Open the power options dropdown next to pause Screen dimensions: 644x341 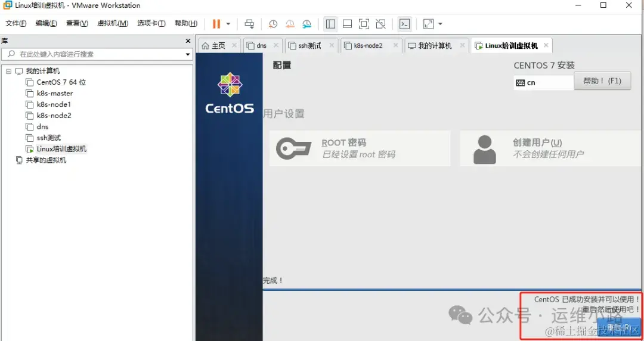(x=228, y=24)
